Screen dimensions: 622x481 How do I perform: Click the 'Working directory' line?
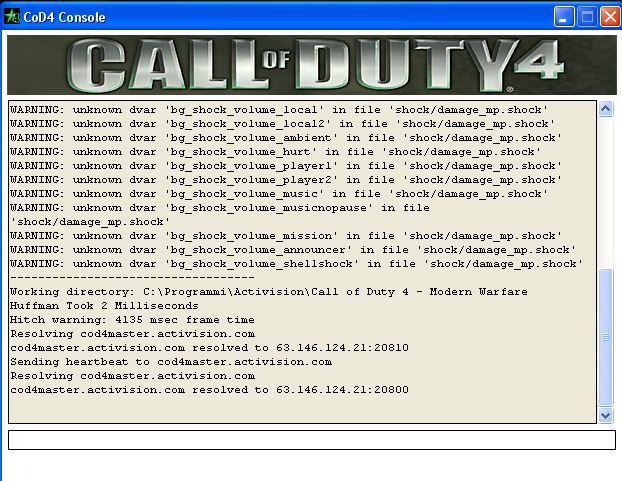[269, 292]
